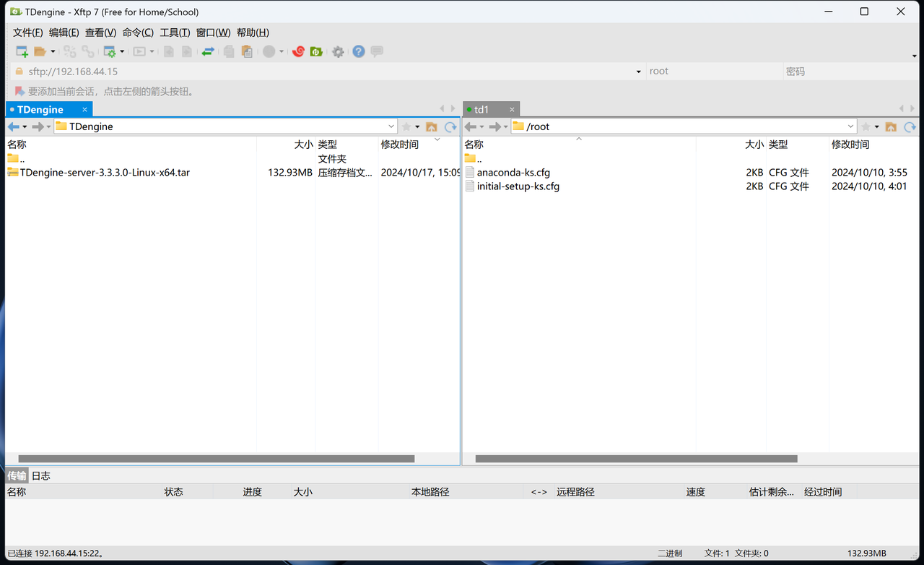This screenshot has height=565, width=924.
Task: Open Options with the gear icon
Action: [338, 51]
